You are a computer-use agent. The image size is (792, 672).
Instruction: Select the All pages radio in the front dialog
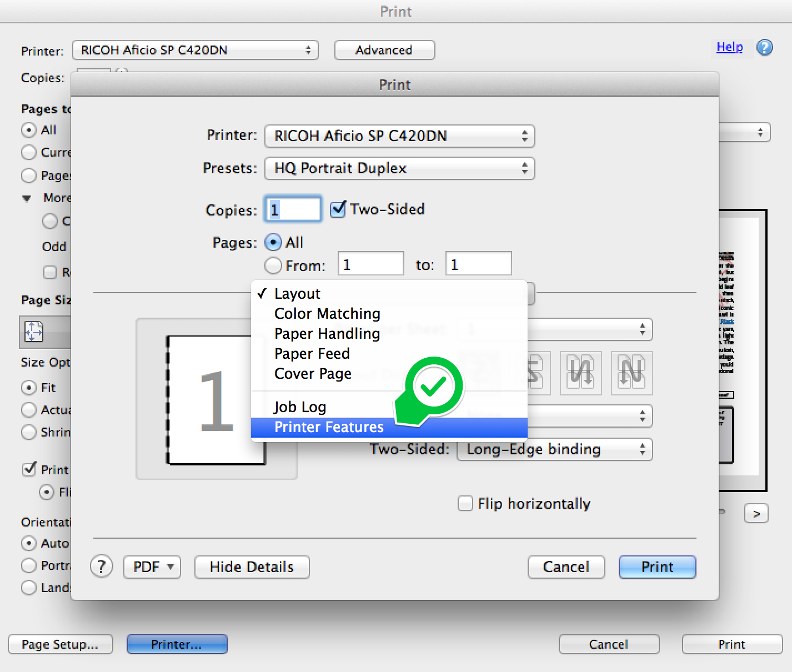[x=273, y=242]
